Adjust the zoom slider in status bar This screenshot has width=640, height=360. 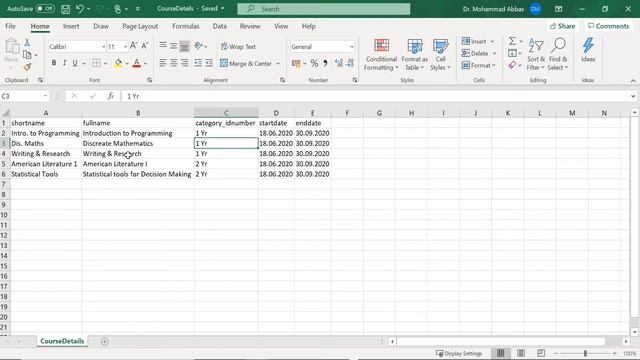pos(585,353)
